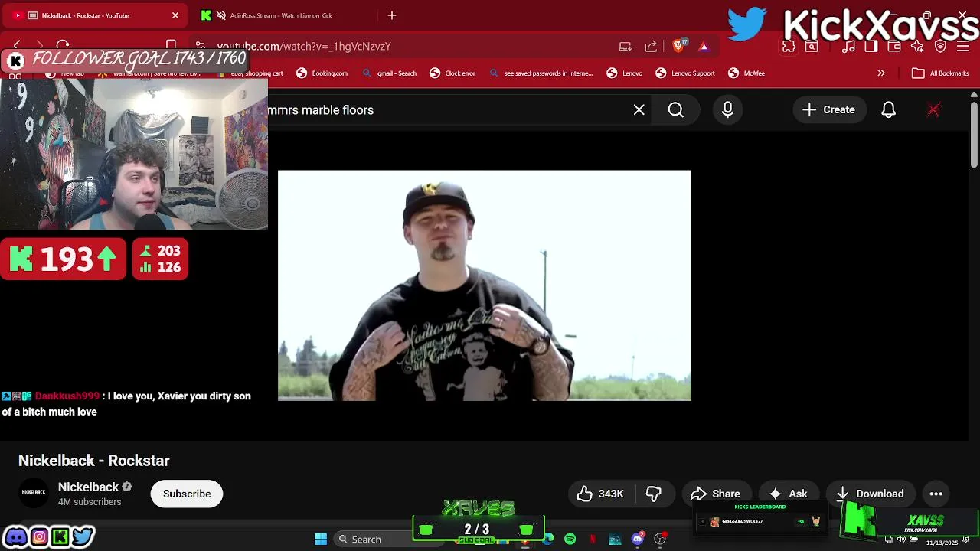Open Brave Wallet icon in toolbar
Image resolution: width=980 pixels, height=551 pixels.
click(893, 46)
